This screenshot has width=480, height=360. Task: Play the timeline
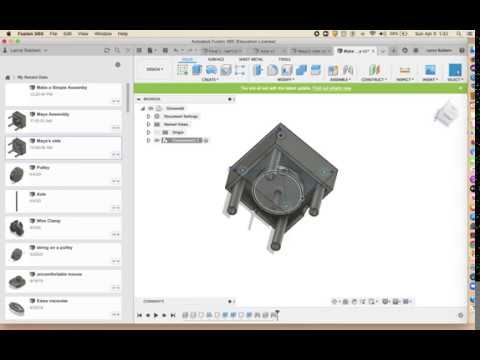pyautogui.click(x=156, y=315)
